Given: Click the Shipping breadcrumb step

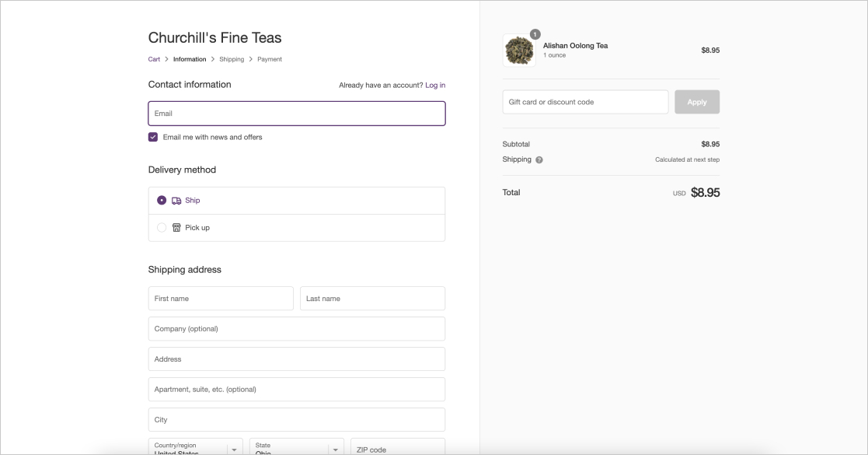Looking at the screenshot, I should point(232,59).
